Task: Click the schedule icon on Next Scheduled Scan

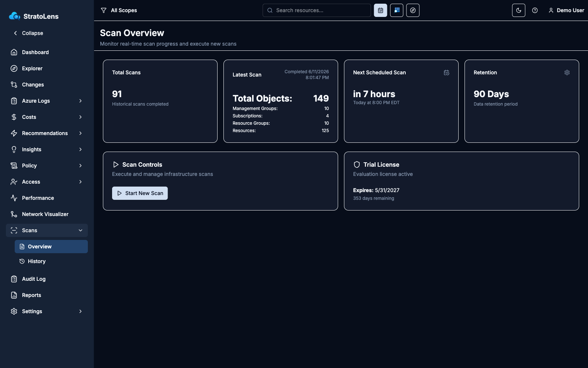Action: pyautogui.click(x=447, y=72)
